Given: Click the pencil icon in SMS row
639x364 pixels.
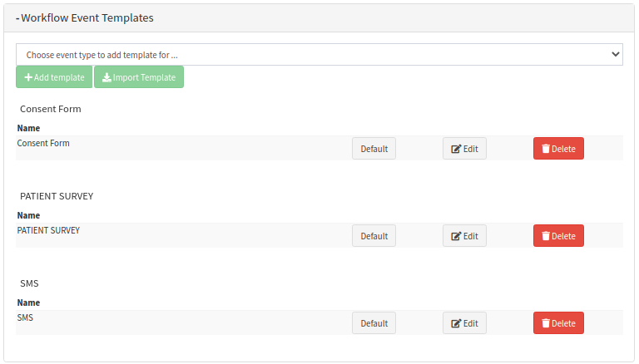Looking at the screenshot, I should [x=456, y=323].
